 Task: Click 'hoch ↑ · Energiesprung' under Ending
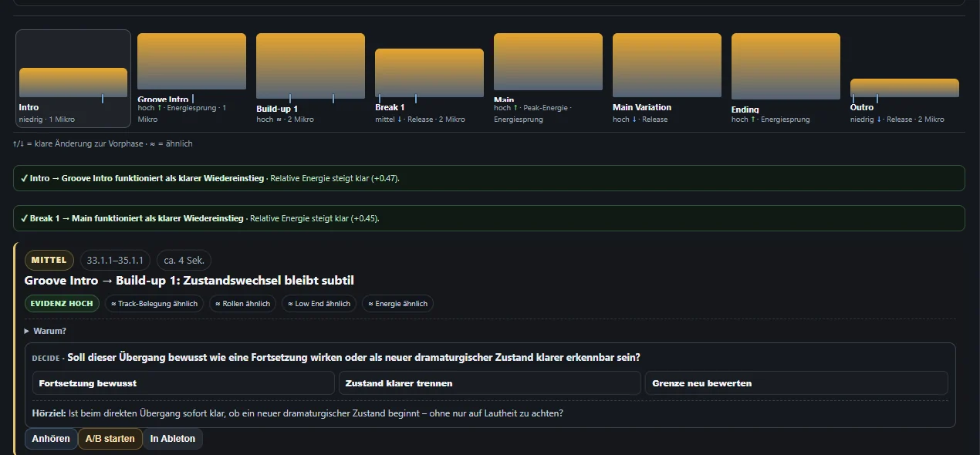(770, 120)
